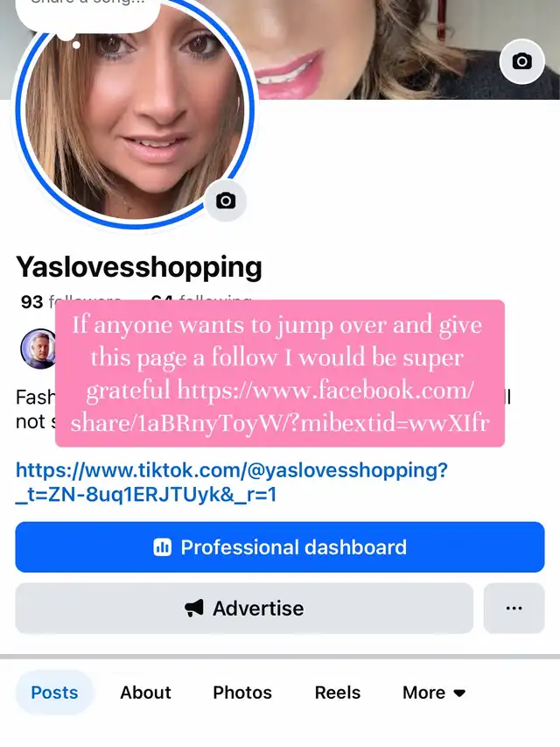Tap the chart icon on Professional dashboard
This screenshot has height=747, width=560.
coord(162,547)
